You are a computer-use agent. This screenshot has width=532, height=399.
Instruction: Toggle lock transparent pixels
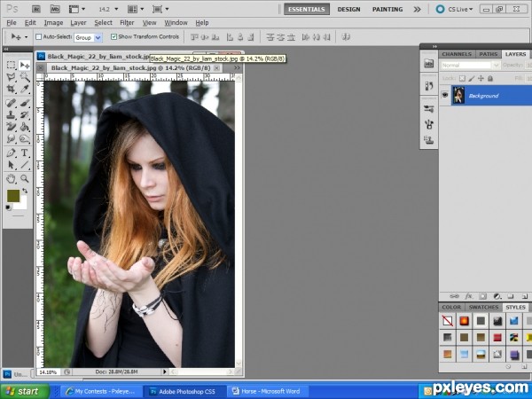[x=462, y=78]
